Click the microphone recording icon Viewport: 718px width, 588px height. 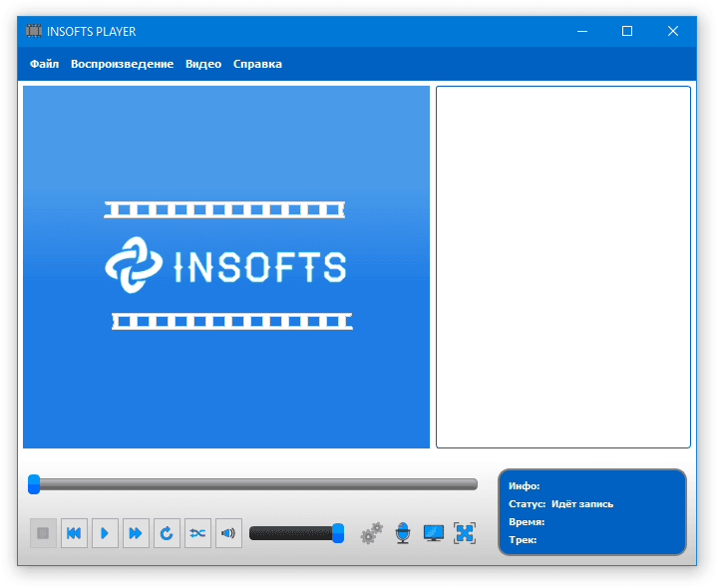[x=403, y=533]
